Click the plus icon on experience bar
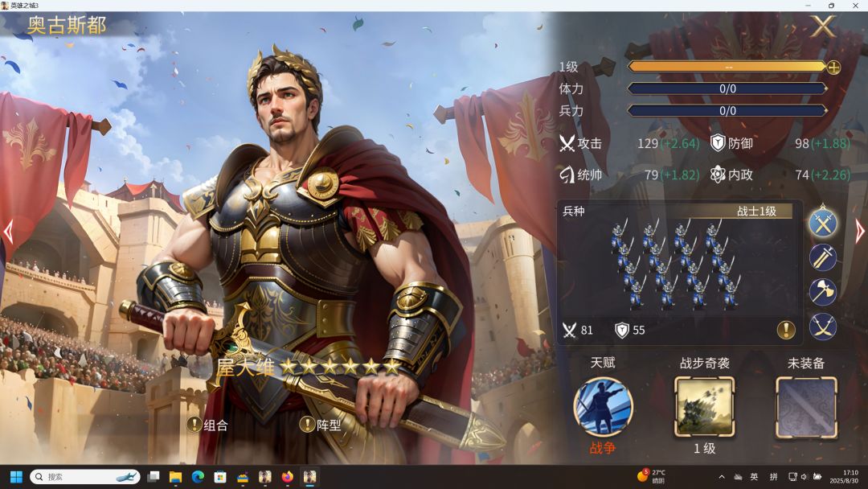Viewport: 868px width, 489px height. pyautogui.click(x=833, y=67)
